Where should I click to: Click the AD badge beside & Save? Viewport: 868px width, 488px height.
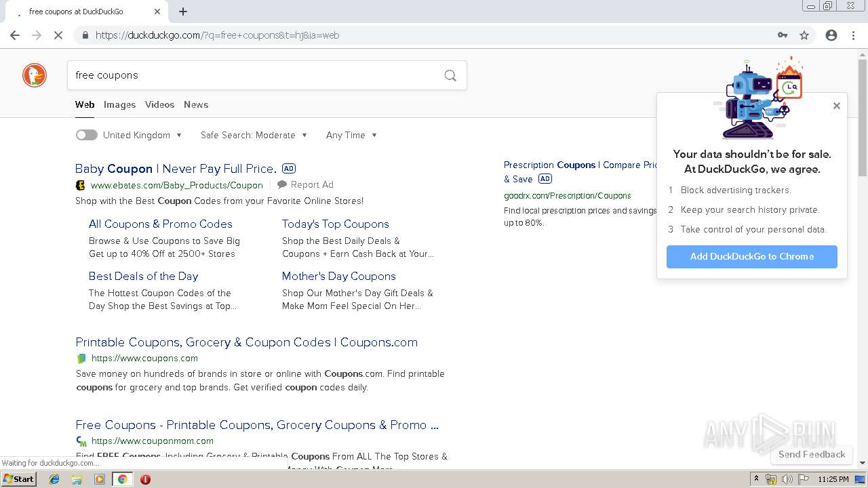(545, 179)
